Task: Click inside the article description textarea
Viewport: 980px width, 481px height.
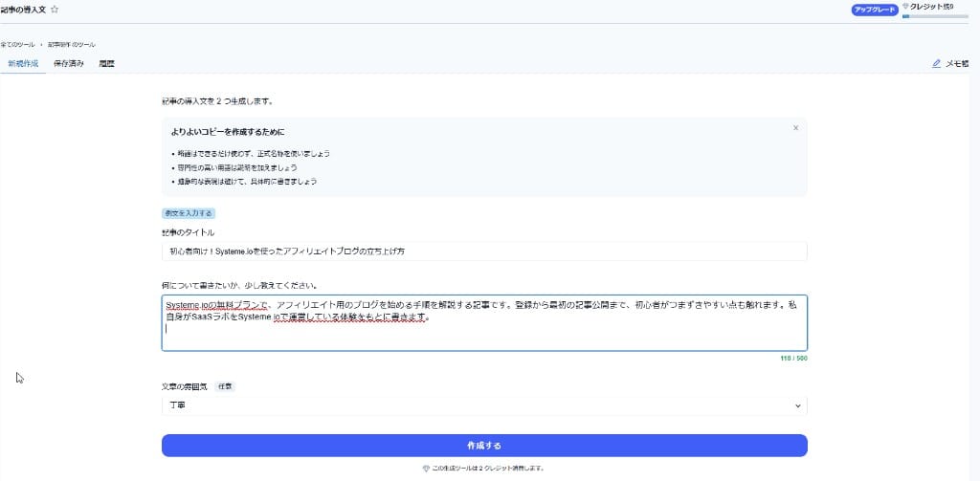Action: tap(484, 323)
